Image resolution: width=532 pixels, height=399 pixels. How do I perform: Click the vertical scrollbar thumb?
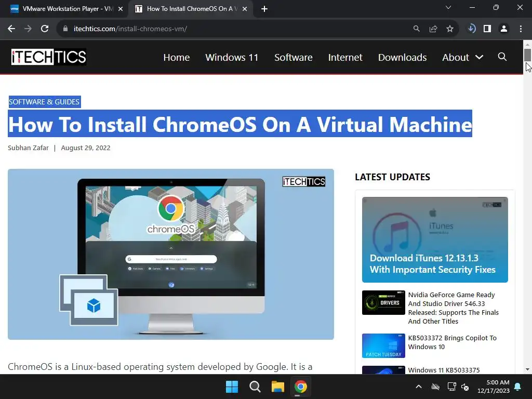(x=527, y=55)
